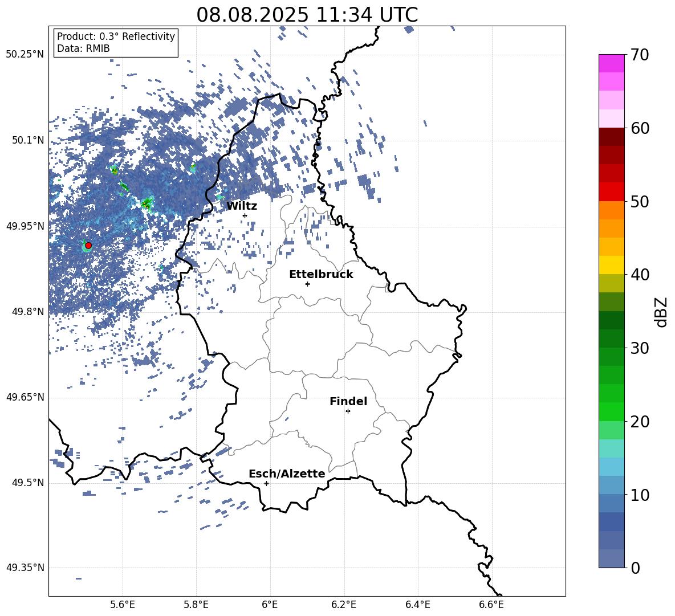Click the 0 tick on the colorbar
The height and width of the screenshot is (616, 675).
point(635,568)
